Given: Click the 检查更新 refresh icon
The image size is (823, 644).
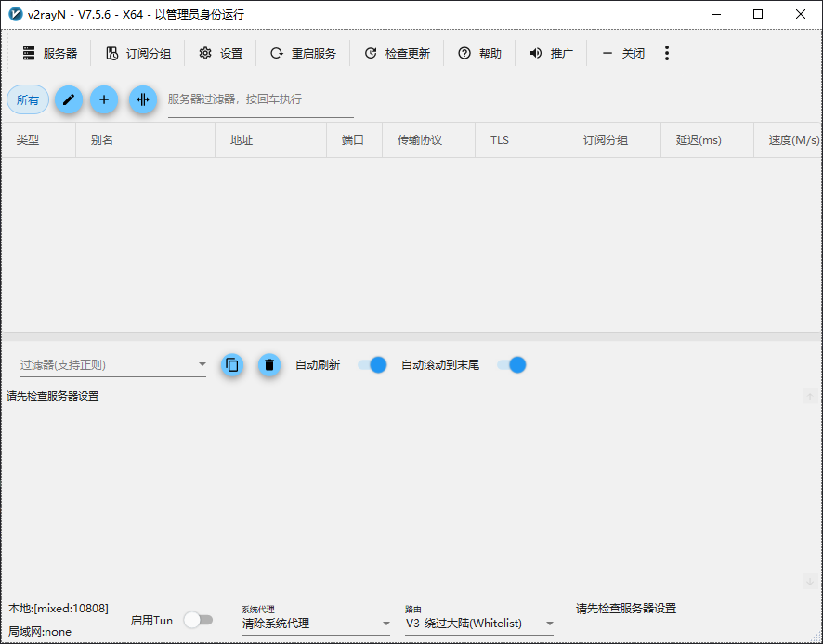Looking at the screenshot, I should coord(371,54).
